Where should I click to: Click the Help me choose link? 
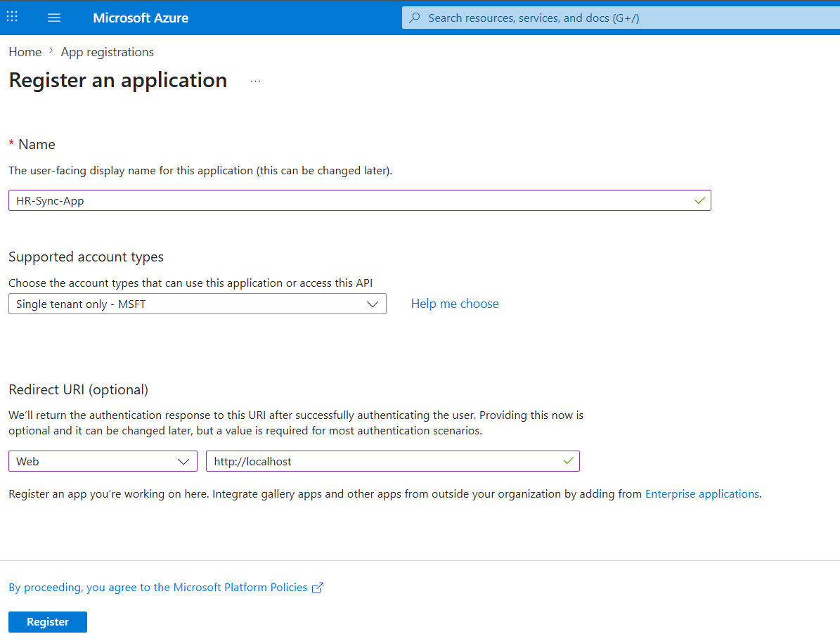click(455, 304)
